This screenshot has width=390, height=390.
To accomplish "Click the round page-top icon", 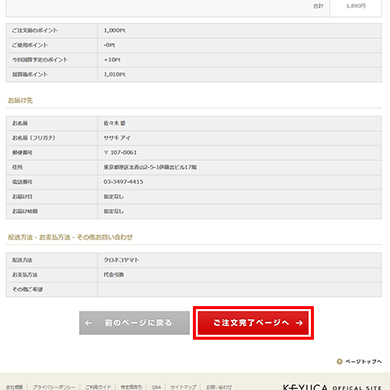I will coord(339,361).
